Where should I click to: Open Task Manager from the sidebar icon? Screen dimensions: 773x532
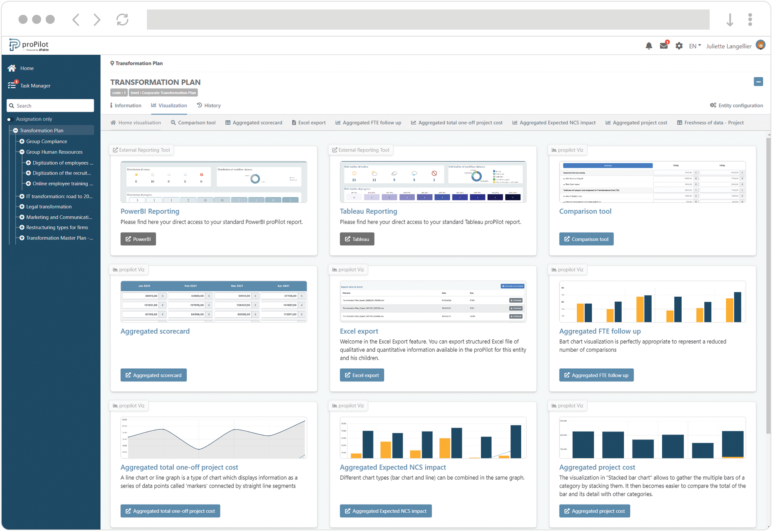pos(13,85)
